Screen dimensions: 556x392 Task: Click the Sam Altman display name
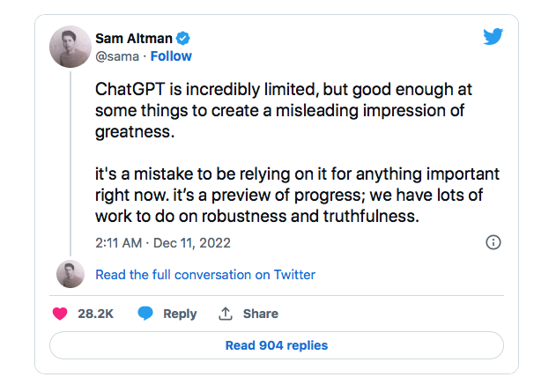(x=134, y=39)
